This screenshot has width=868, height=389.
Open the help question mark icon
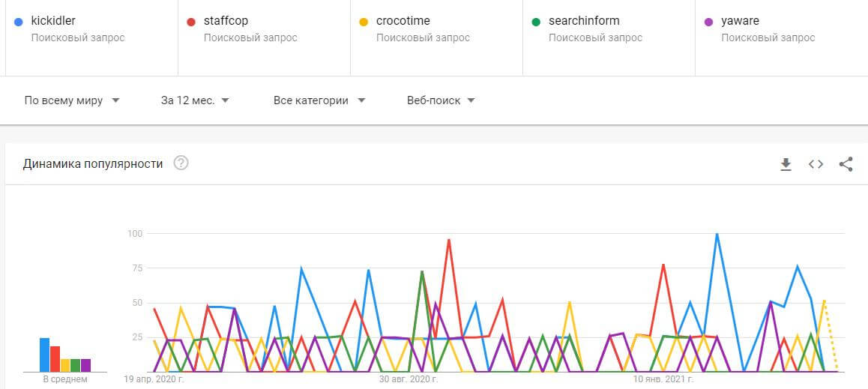[x=181, y=163]
